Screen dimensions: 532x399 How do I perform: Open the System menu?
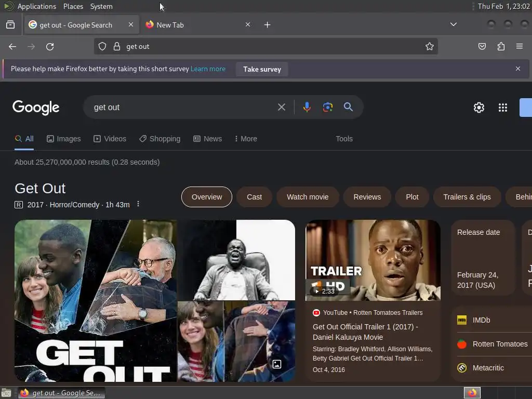coord(101,6)
